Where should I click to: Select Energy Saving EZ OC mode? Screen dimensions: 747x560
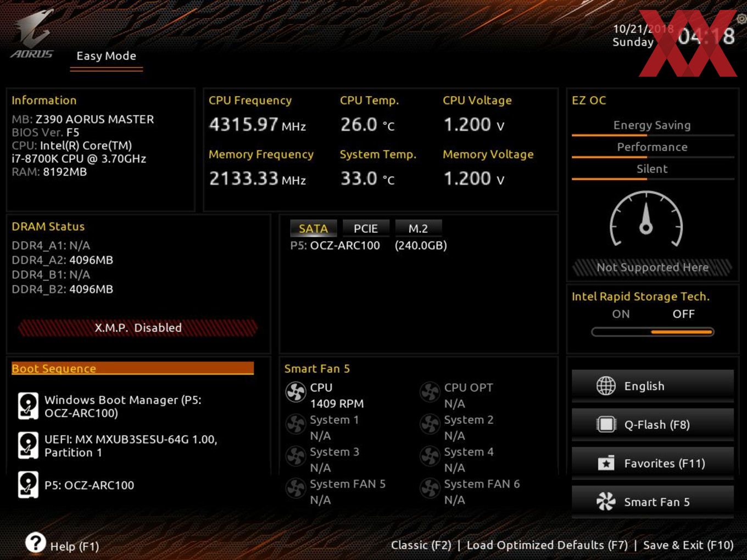coord(652,125)
